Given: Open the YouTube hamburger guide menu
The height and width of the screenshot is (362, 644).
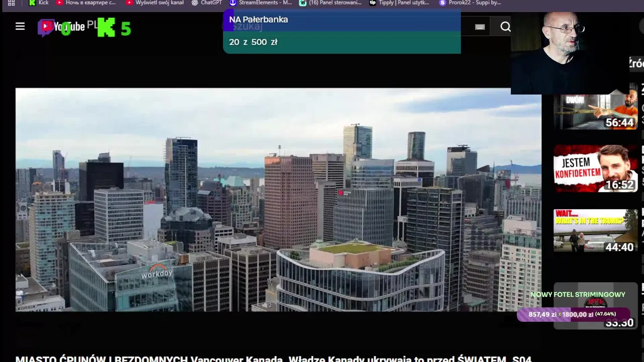Looking at the screenshot, I should (x=20, y=26).
